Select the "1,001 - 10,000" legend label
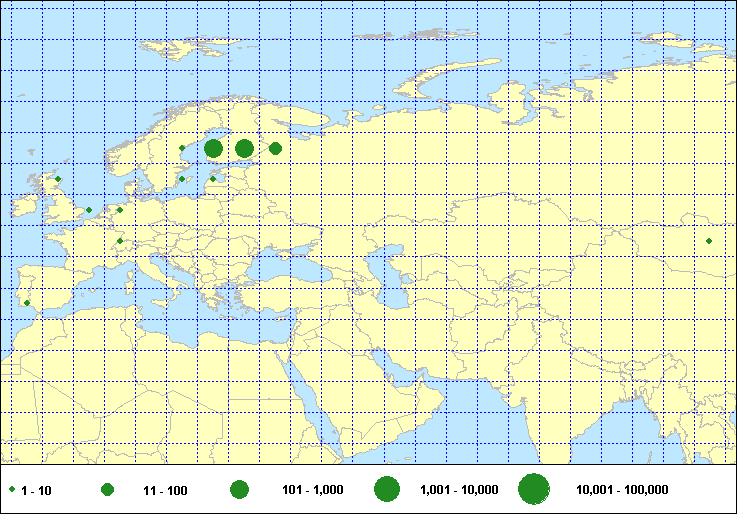737x514 pixels. [x=460, y=490]
